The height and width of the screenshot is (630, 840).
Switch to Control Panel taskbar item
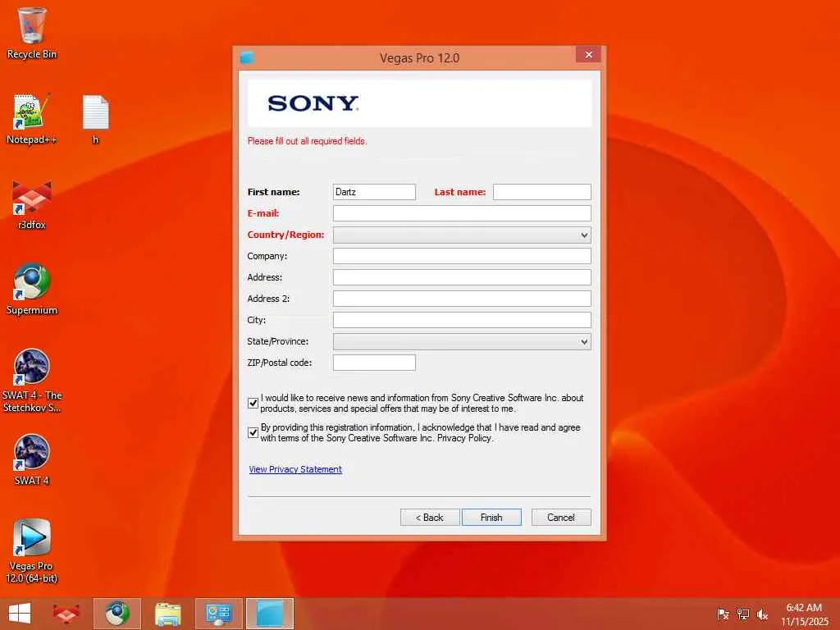pos(218,614)
